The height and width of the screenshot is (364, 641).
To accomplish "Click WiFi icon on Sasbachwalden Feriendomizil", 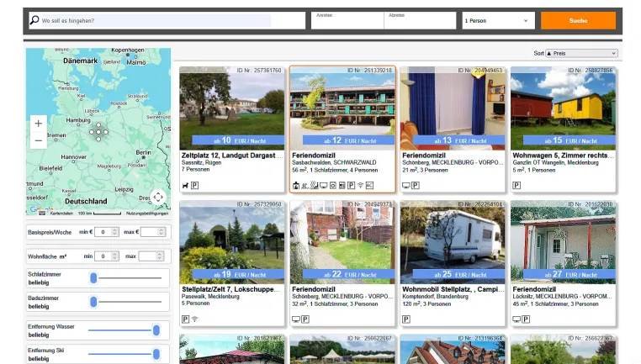I will [x=360, y=186].
